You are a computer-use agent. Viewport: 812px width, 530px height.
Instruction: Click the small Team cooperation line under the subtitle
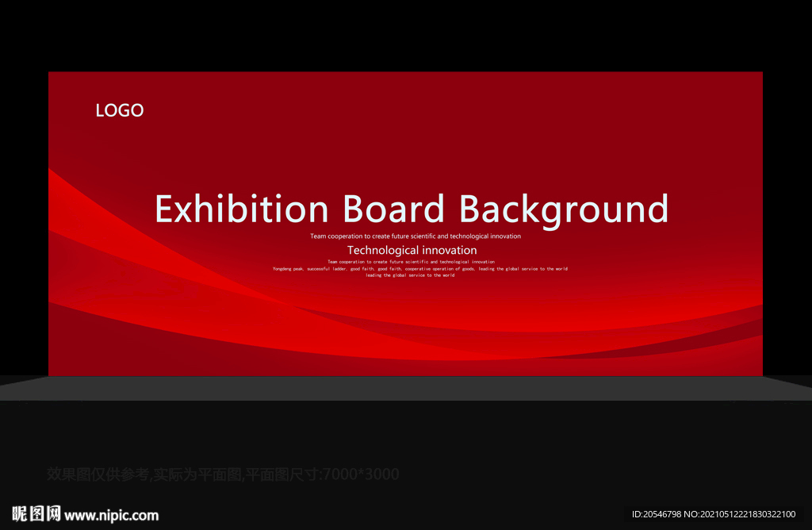[411, 262]
